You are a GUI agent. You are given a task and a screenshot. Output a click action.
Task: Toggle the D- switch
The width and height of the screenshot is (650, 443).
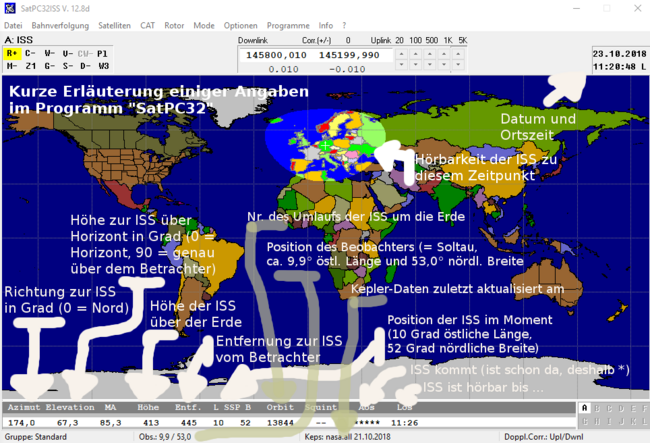85,66
